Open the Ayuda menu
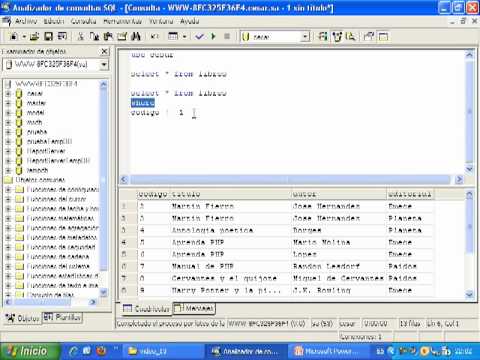The width and height of the screenshot is (480, 360). (x=189, y=21)
